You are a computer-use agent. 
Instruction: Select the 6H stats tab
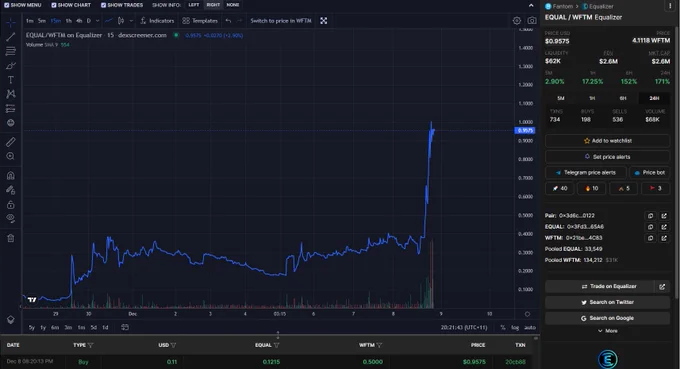click(623, 98)
